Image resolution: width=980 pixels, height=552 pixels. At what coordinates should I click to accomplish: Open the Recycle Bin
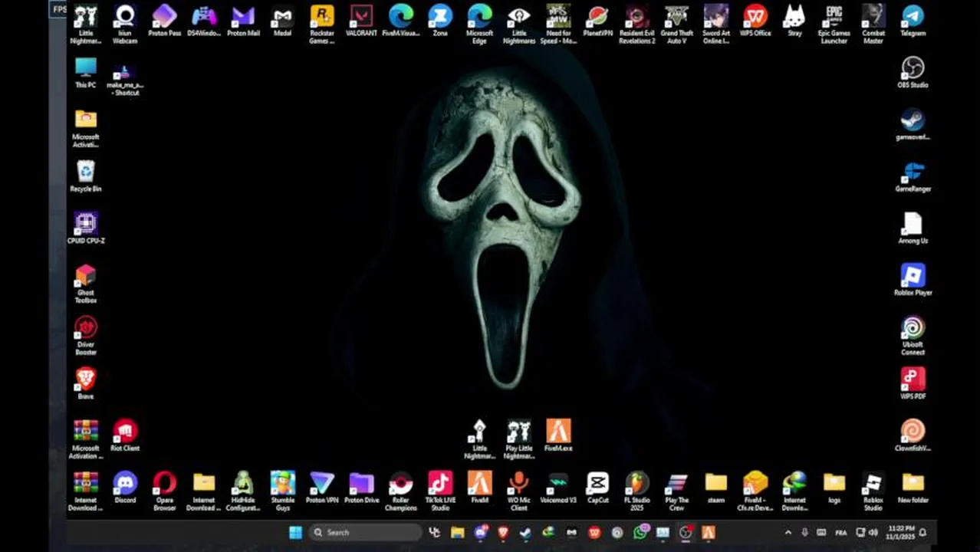pyautogui.click(x=86, y=176)
